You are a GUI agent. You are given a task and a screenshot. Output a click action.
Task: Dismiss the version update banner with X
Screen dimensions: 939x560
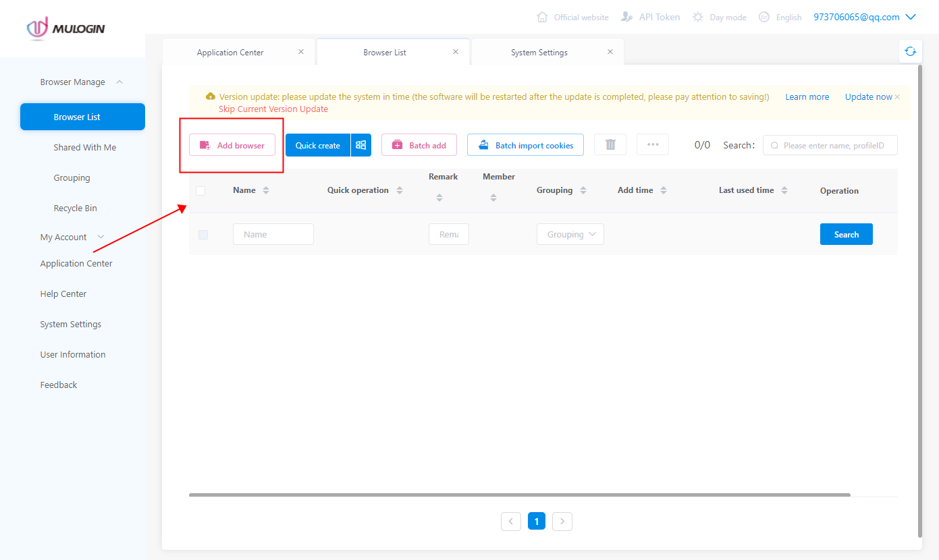tap(897, 96)
